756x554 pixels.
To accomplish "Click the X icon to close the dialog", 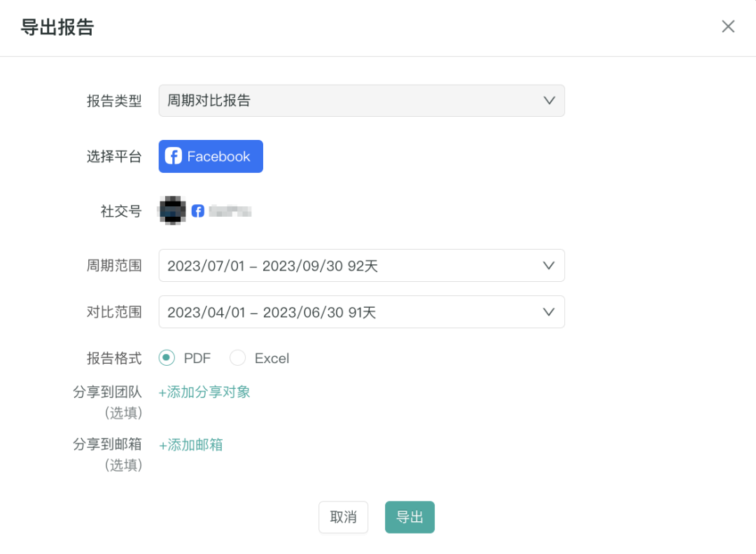I will tap(728, 26).
